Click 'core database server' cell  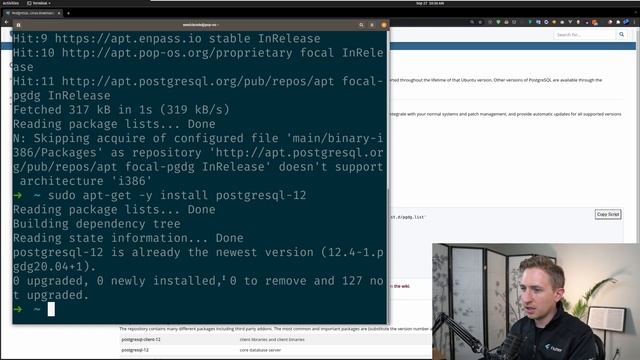click(260, 350)
